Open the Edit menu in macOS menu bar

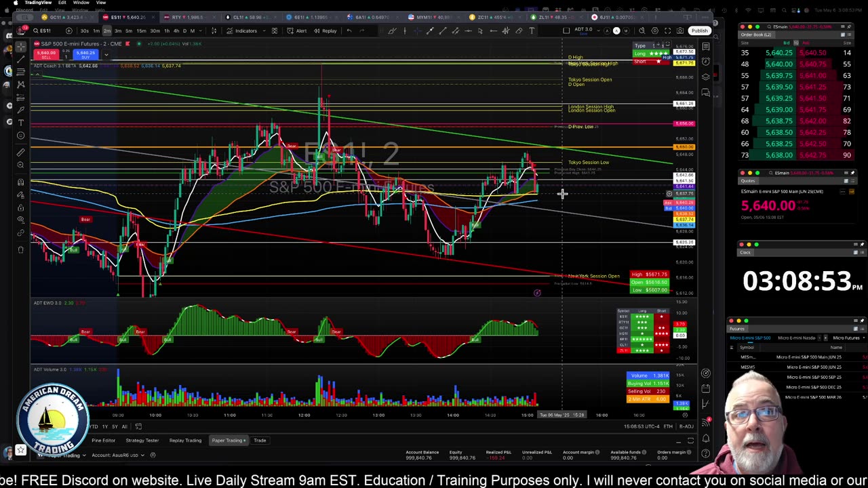coord(62,3)
